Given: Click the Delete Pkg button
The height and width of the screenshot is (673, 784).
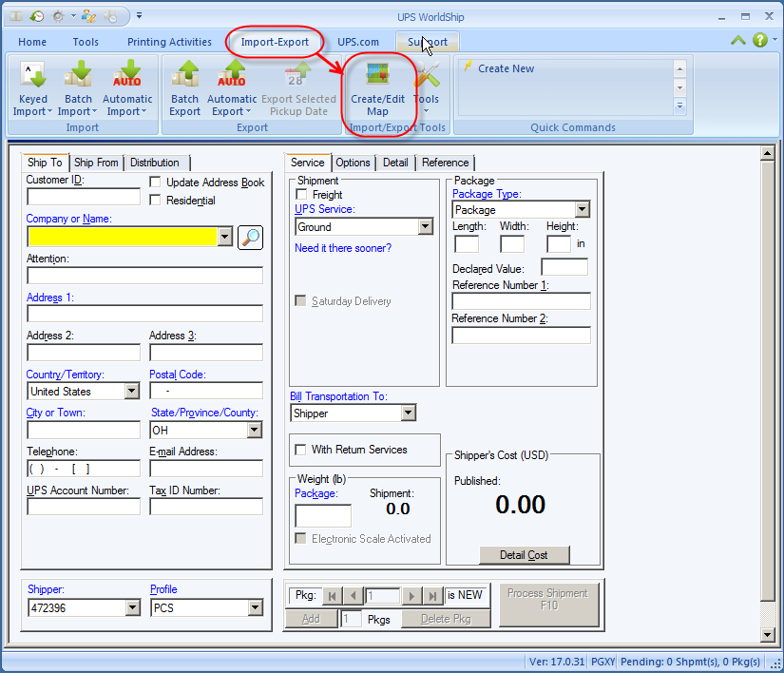Looking at the screenshot, I should tap(446, 619).
